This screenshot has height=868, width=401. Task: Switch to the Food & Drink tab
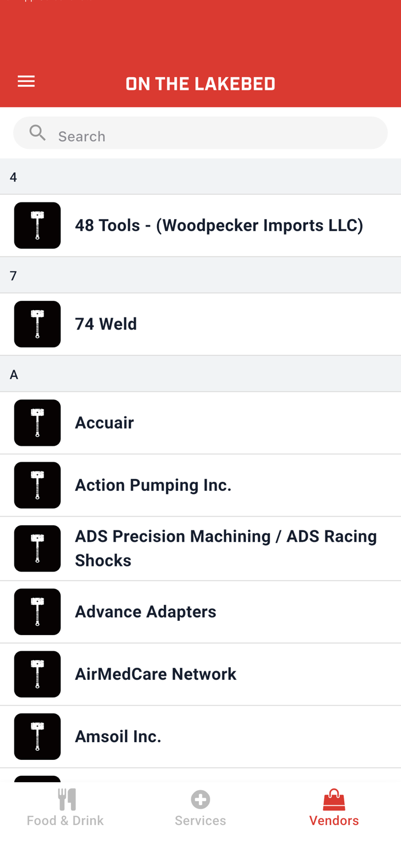tap(65, 821)
